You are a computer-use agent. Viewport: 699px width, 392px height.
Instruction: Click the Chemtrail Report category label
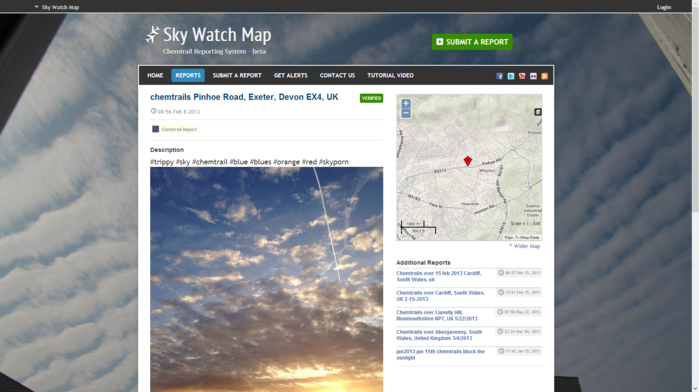click(x=179, y=129)
